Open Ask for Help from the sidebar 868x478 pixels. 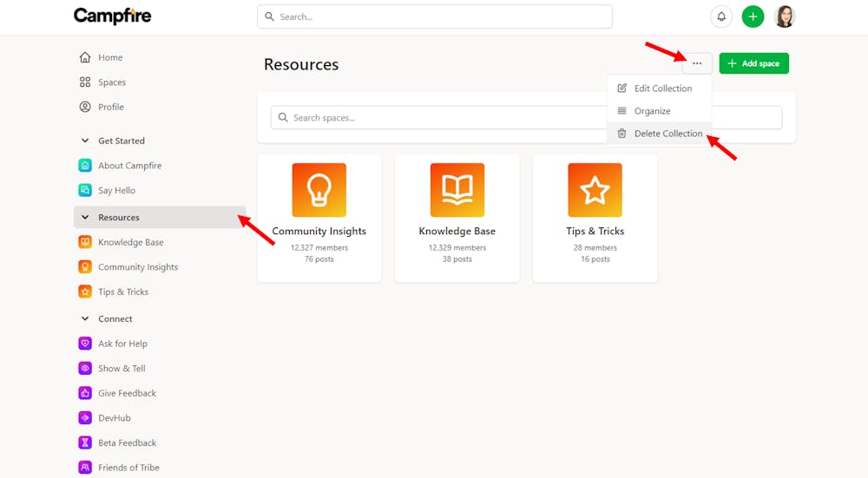[122, 344]
